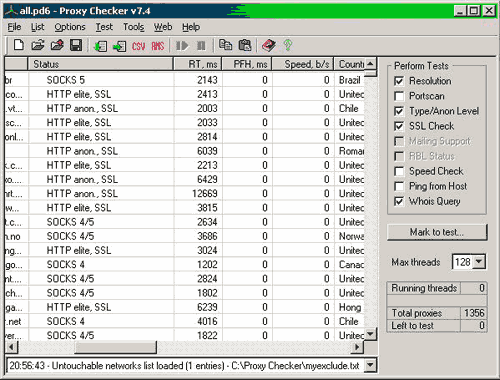Sort by the PFH, ms column header
The width and height of the screenshot is (500, 380).
click(x=247, y=64)
